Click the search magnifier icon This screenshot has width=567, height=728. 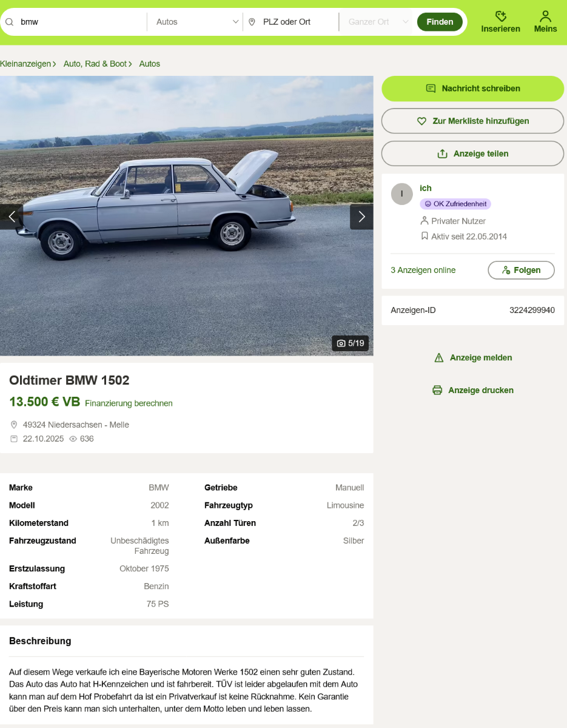click(x=10, y=22)
